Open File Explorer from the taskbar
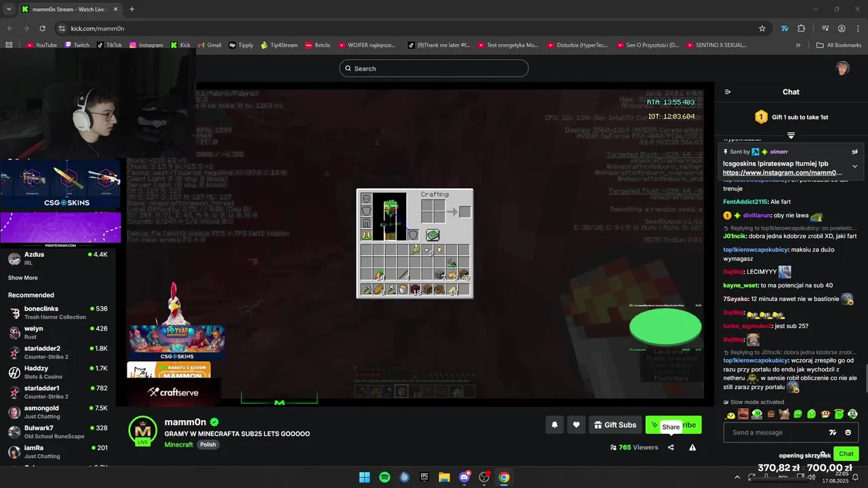This screenshot has width=868, height=488. pos(444,477)
